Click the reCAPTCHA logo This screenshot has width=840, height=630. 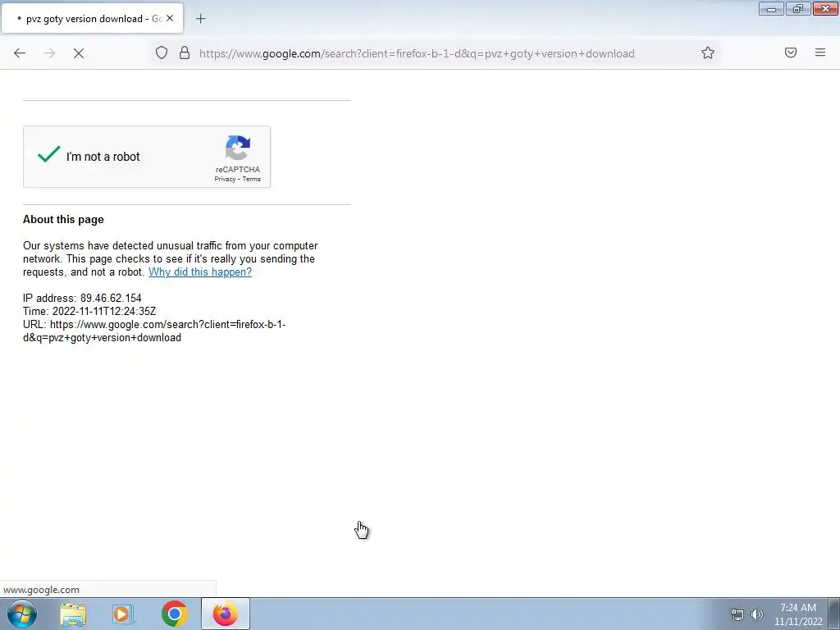coord(238,148)
